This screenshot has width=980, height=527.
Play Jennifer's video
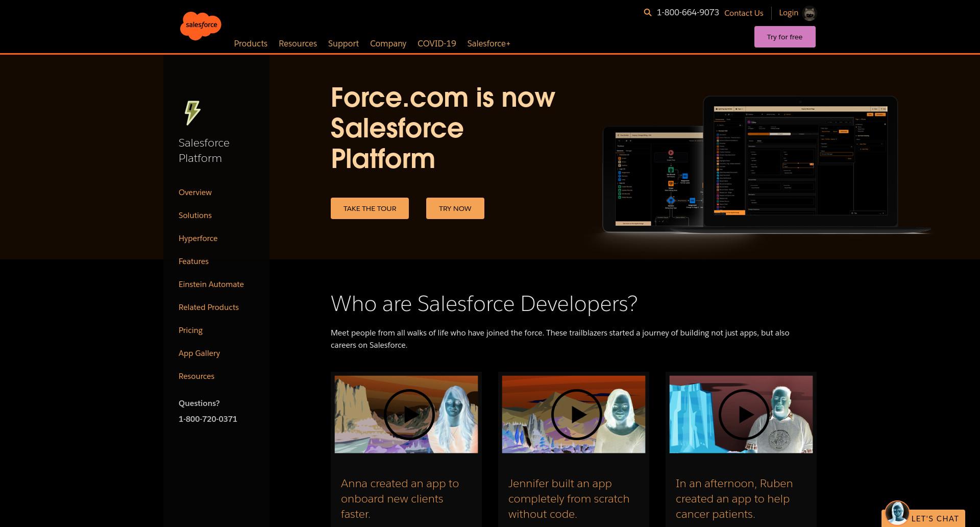point(577,415)
